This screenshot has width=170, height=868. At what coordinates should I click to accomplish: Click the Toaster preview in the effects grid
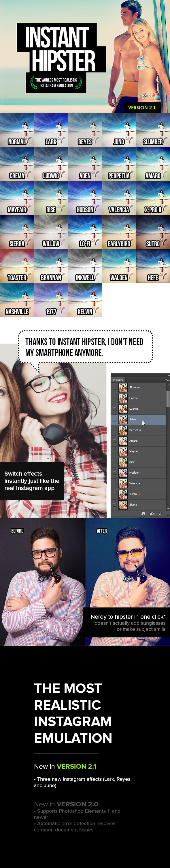17,266
